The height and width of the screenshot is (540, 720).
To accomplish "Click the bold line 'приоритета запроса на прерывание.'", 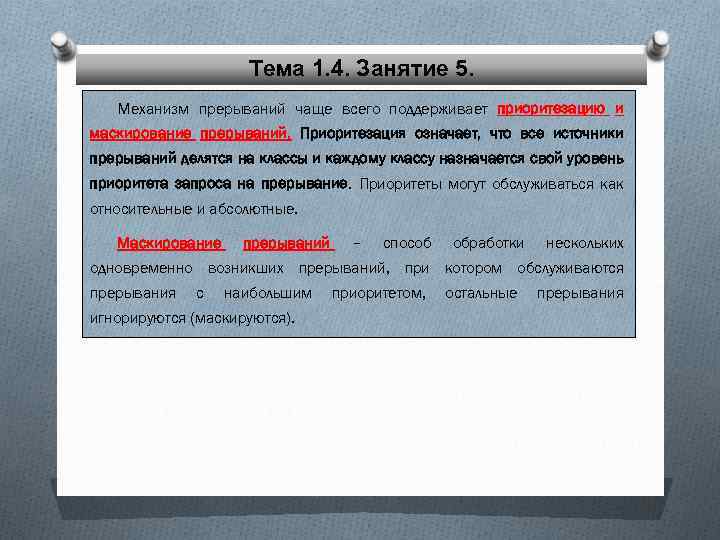I will click(x=220, y=184).
